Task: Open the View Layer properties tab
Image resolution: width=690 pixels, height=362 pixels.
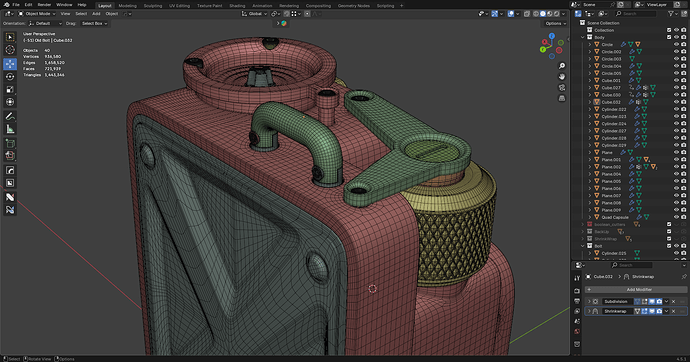Action: pos(577,311)
